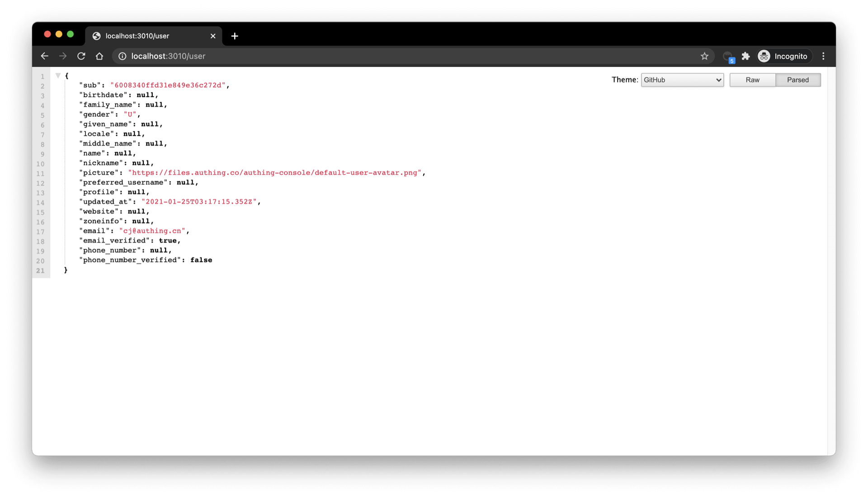The height and width of the screenshot is (498, 868).
Task: Click the forward navigation arrow
Action: click(63, 56)
